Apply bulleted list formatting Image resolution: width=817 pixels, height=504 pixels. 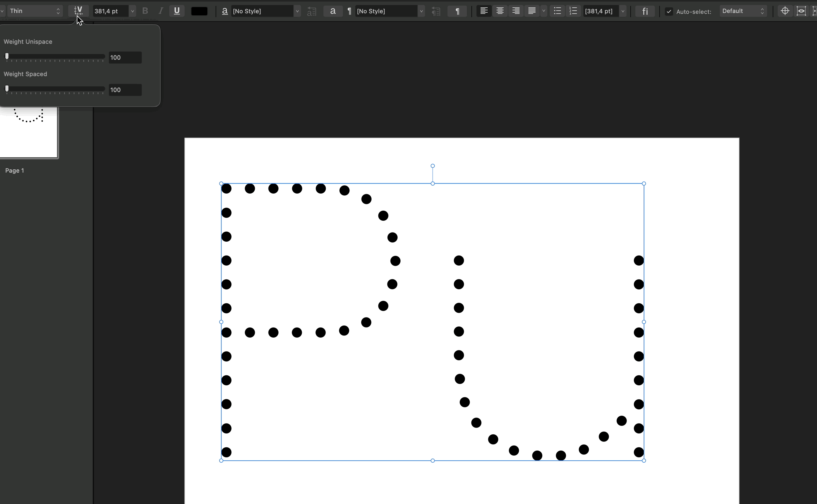click(557, 11)
